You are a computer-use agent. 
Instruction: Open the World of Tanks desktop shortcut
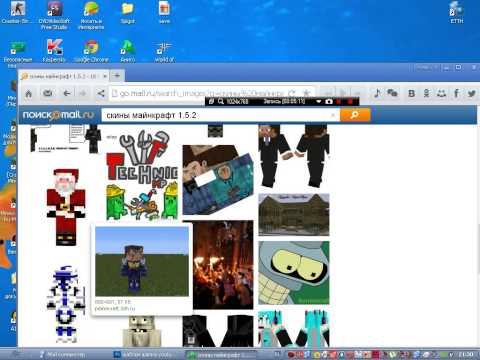tap(164, 51)
